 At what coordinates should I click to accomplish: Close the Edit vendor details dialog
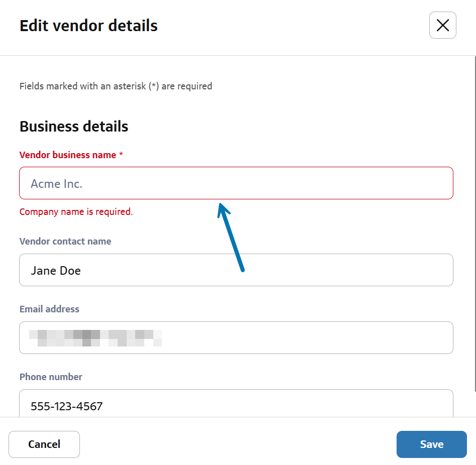(x=442, y=25)
